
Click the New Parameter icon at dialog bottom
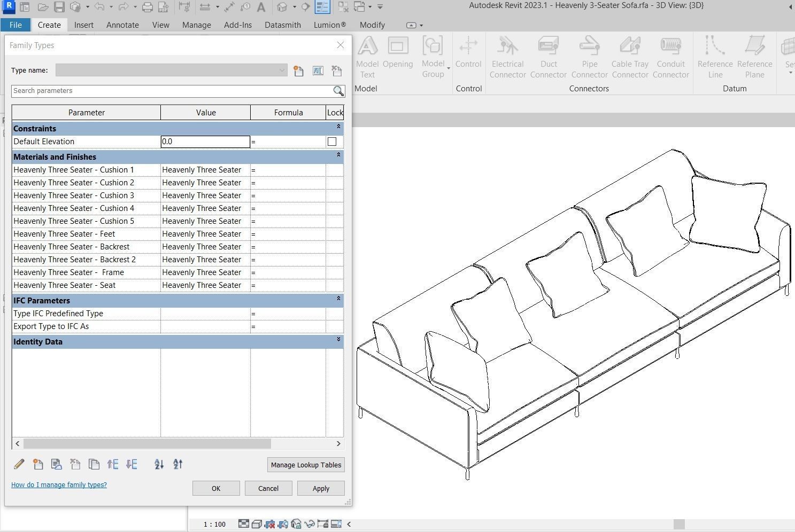coord(38,464)
